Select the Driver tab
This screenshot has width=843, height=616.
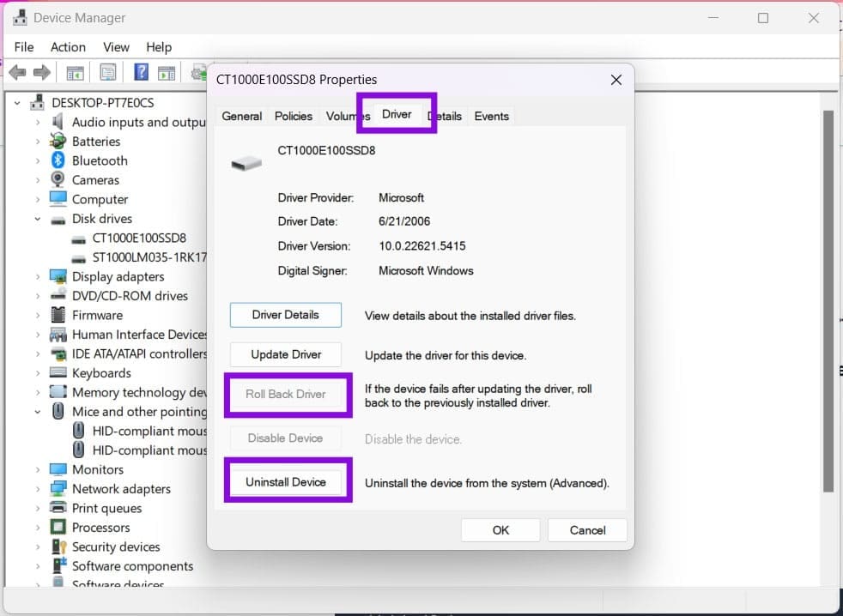pos(397,114)
